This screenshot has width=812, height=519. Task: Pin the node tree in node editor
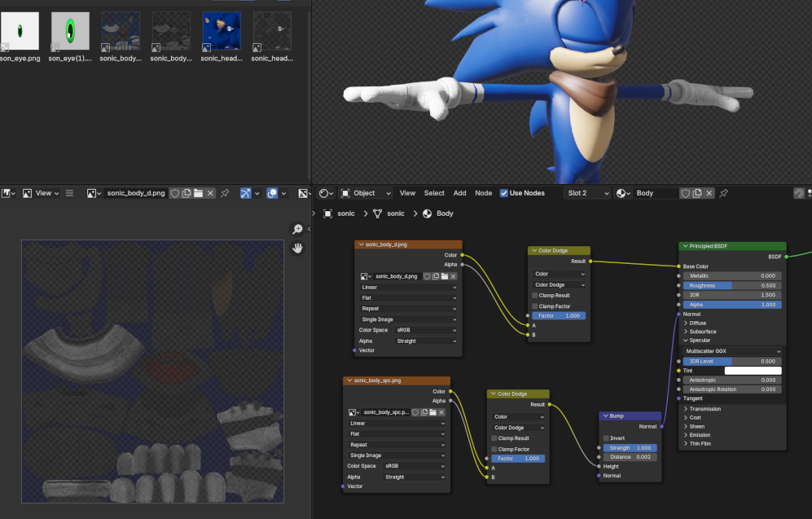(x=724, y=193)
